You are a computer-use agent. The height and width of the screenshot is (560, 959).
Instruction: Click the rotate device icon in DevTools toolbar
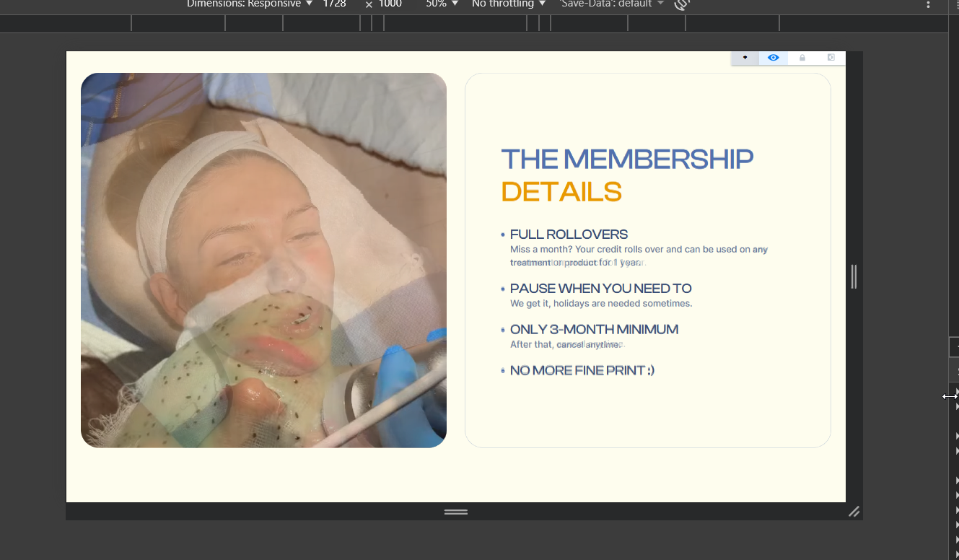[682, 4]
